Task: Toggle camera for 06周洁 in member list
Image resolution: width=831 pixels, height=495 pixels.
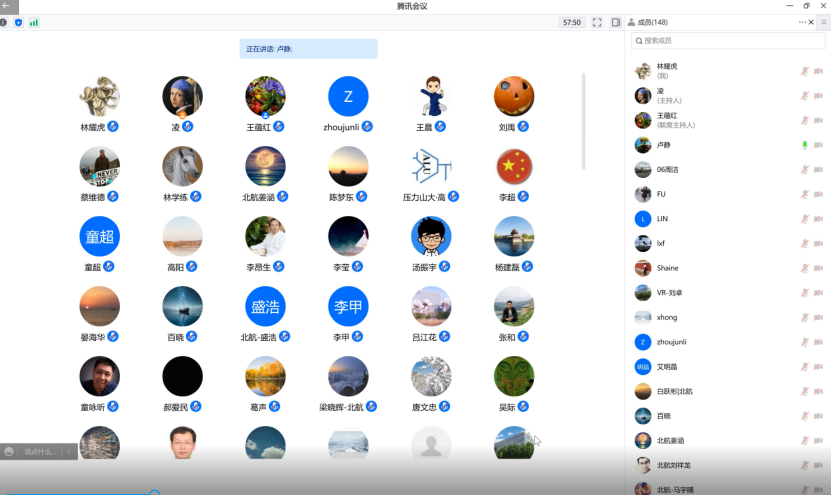Action: point(818,170)
